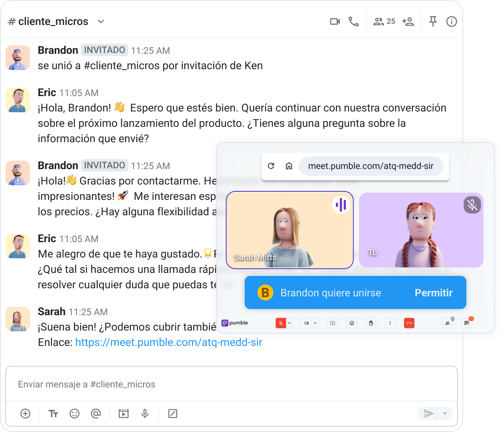Show the channel member count of 25
The height and width of the screenshot is (432, 504).
tap(384, 22)
